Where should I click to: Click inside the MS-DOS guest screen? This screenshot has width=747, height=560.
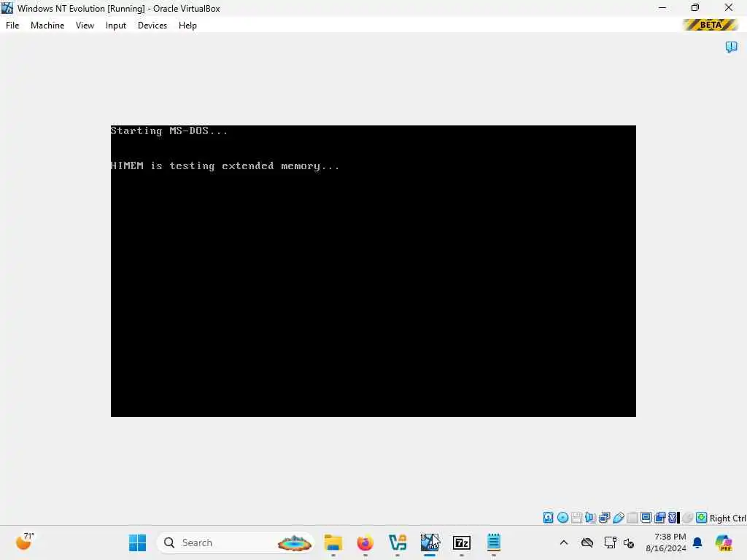(373, 271)
